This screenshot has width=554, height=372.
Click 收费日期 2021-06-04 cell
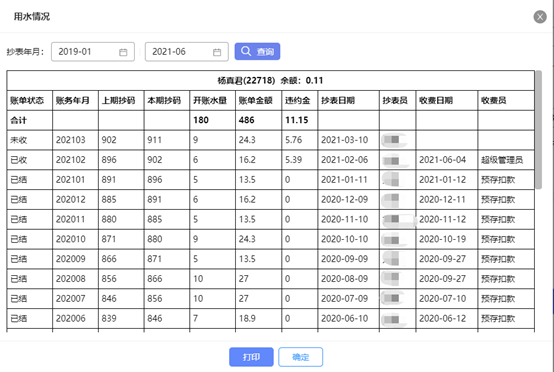[442, 160]
